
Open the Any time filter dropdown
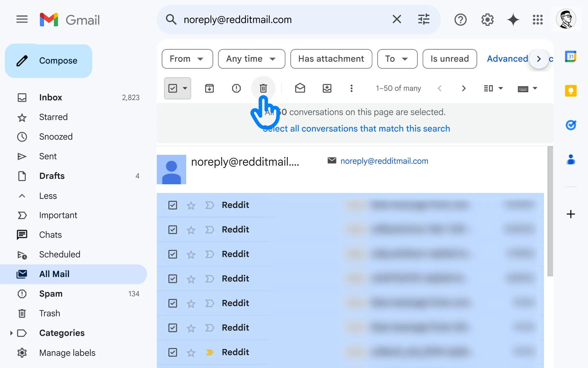252,59
